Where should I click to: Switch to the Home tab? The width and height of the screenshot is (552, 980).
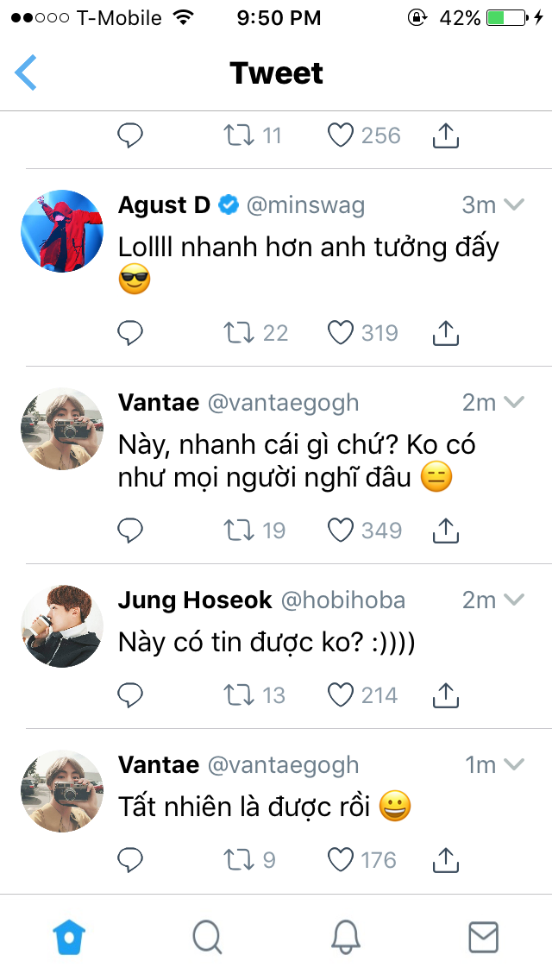[70, 937]
